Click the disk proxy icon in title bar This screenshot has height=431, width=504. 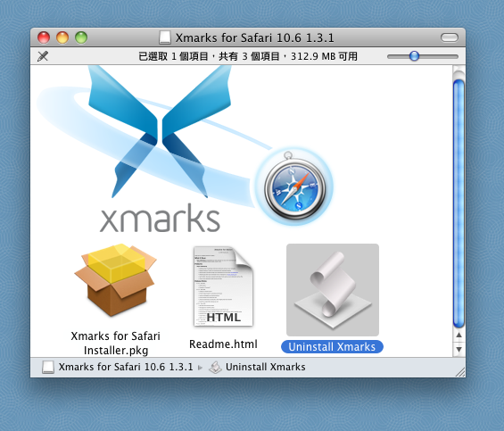point(165,37)
